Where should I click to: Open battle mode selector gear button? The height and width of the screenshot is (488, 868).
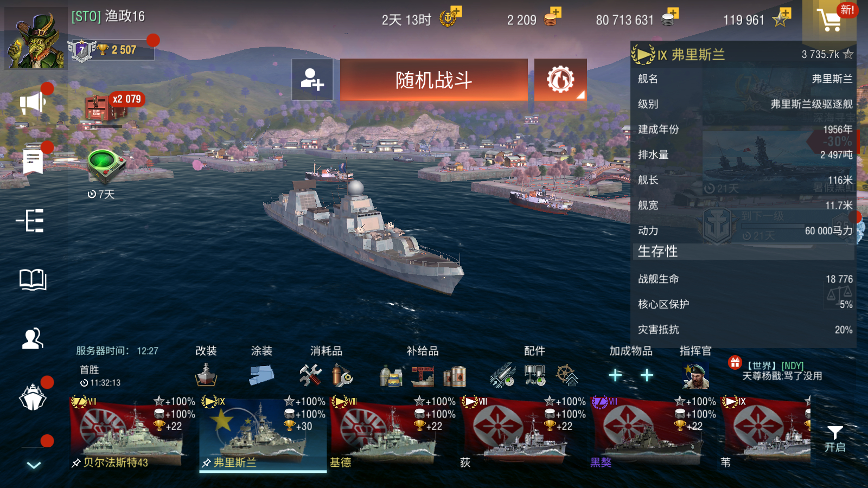click(x=560, y=80)
